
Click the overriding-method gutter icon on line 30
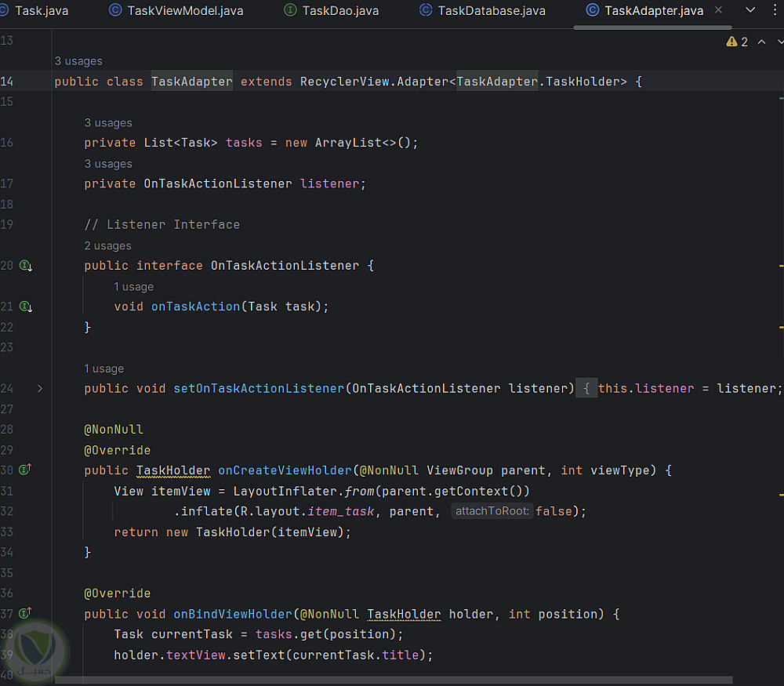point(25,470)
